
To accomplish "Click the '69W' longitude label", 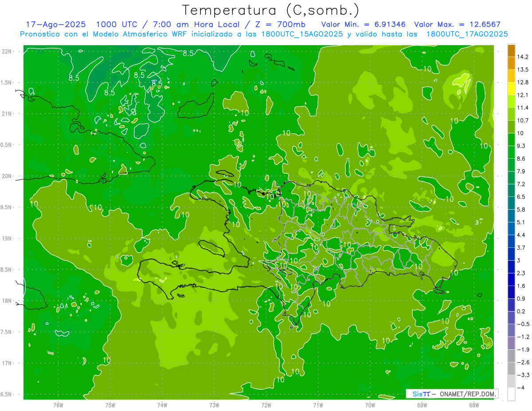I will (x=422, y=405).
